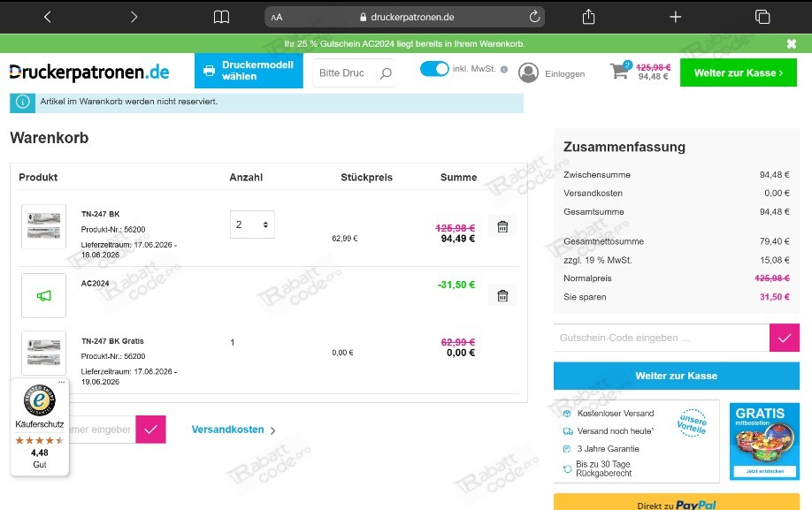Click the TN-247 BK Gratis thumbnail

pyautogui.click(x=44, y=353)
